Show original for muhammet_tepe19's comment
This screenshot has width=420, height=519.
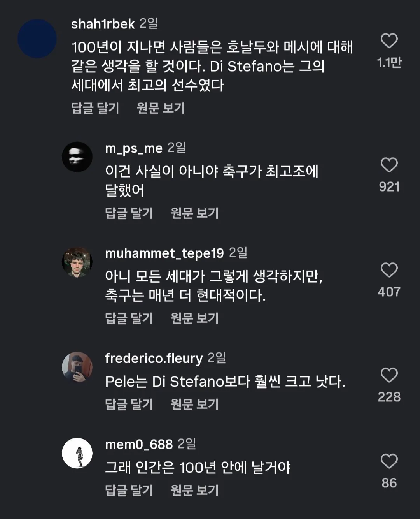coord(194,318)
